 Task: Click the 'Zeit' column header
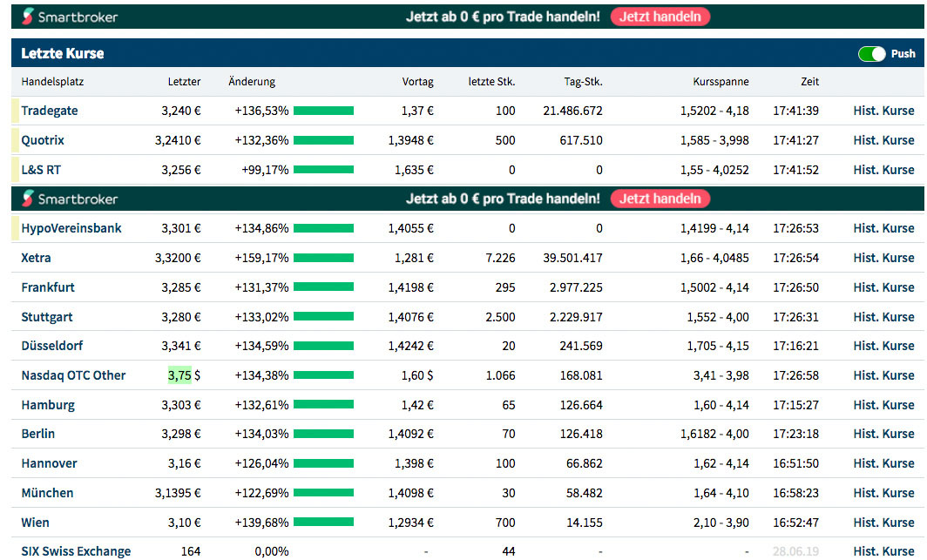pos(810,82)
